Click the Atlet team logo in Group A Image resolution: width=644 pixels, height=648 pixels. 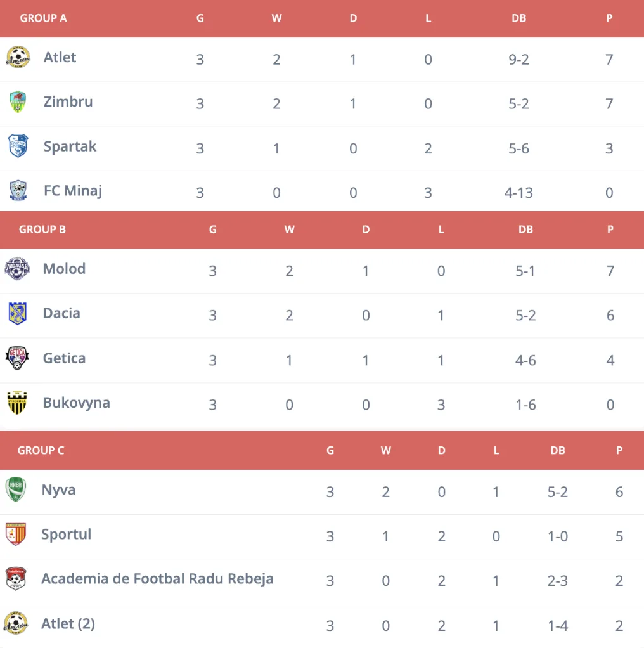click(x=18, y=58)
